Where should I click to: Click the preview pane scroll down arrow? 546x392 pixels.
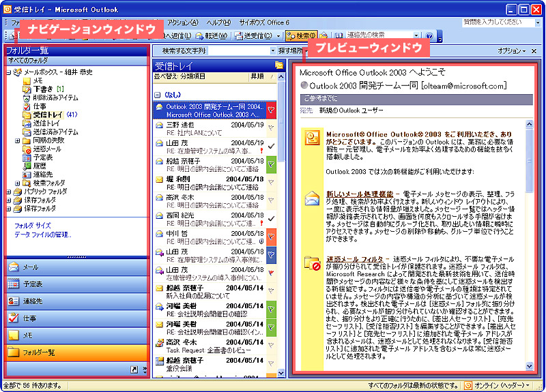(530, 366)
